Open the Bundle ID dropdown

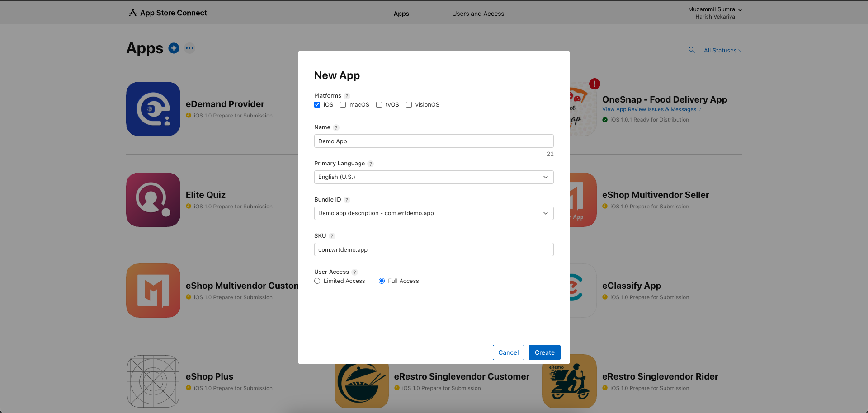point(434,213)
